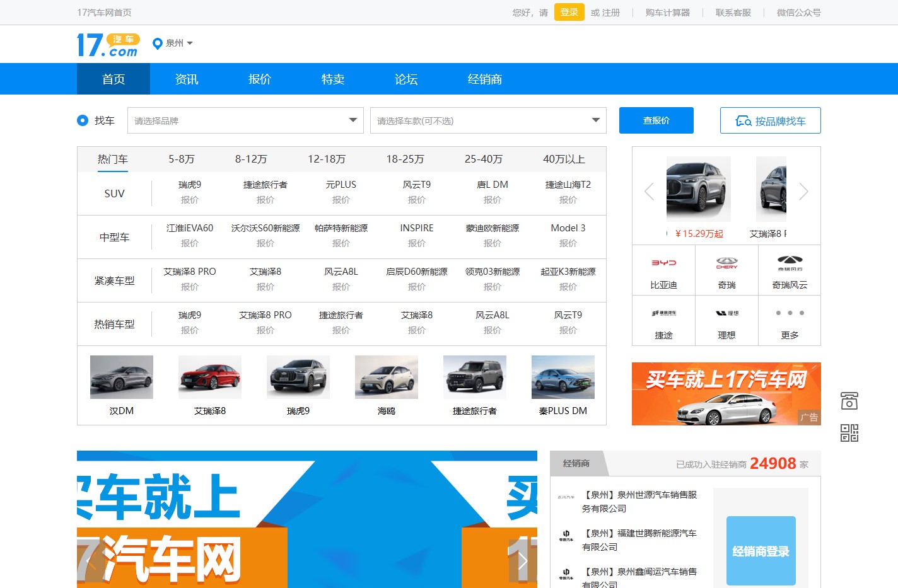The image size is (898, 588).
Task: Open the 购车计算器 link
Action: click(668, 13)
